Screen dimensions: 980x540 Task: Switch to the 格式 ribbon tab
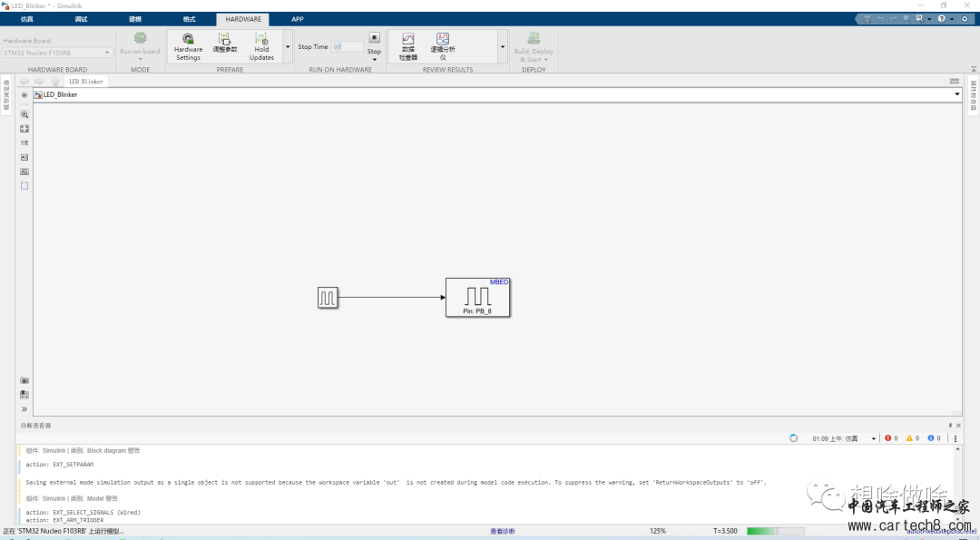click(190, 19)
